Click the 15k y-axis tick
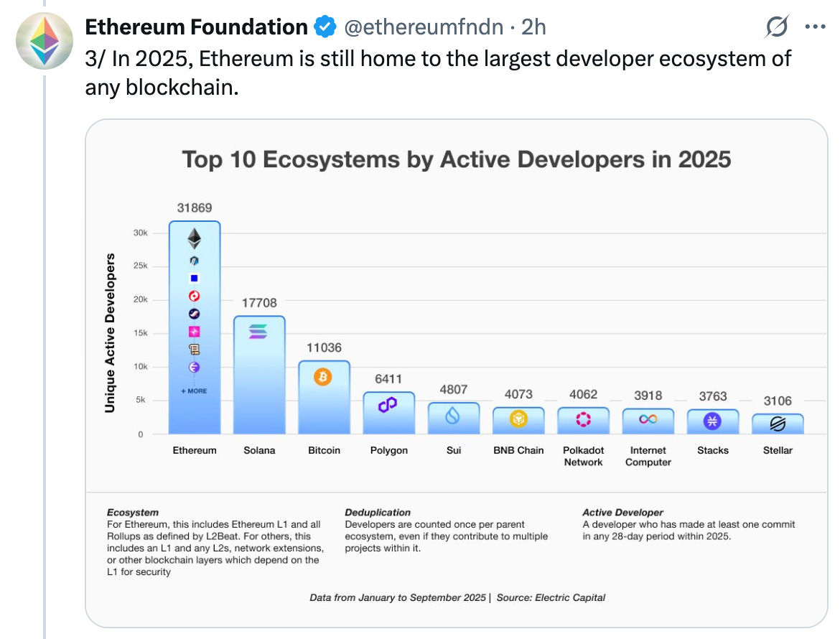The width and height of the screenshot is (840, 639). pyautogui.click(x=140, y=333)
